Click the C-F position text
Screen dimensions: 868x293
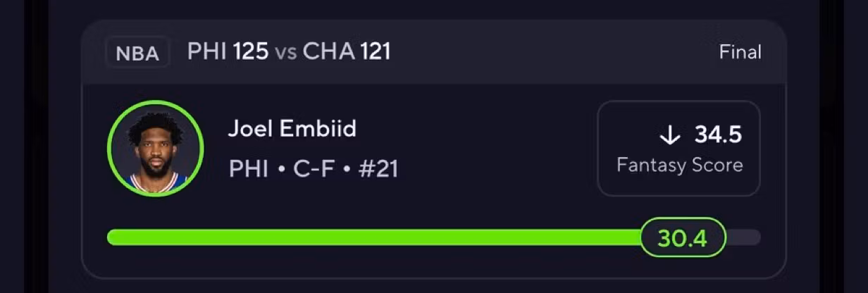click(x=314, y=169)
